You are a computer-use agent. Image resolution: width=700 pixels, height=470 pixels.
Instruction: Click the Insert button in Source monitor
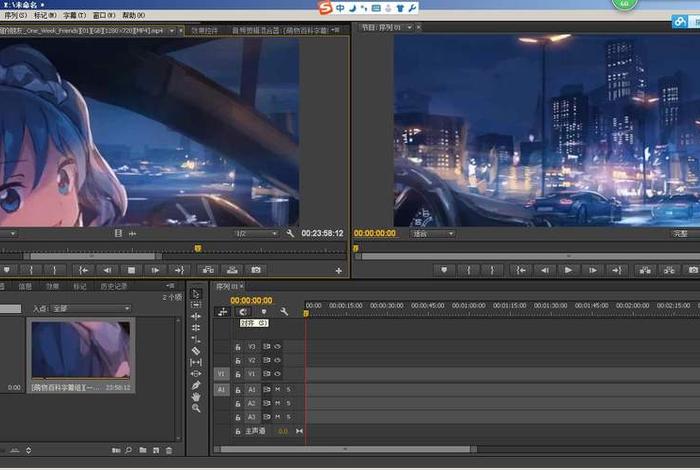point(208,270)
